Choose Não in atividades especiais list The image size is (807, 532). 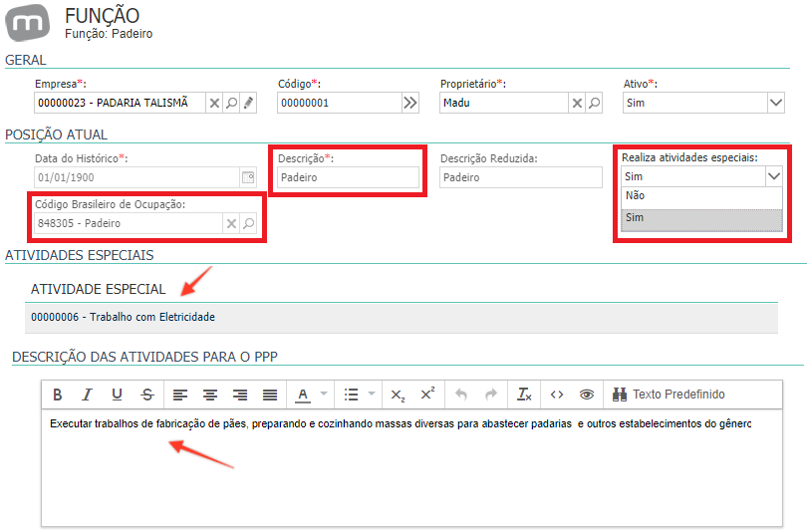click(701, 196)
